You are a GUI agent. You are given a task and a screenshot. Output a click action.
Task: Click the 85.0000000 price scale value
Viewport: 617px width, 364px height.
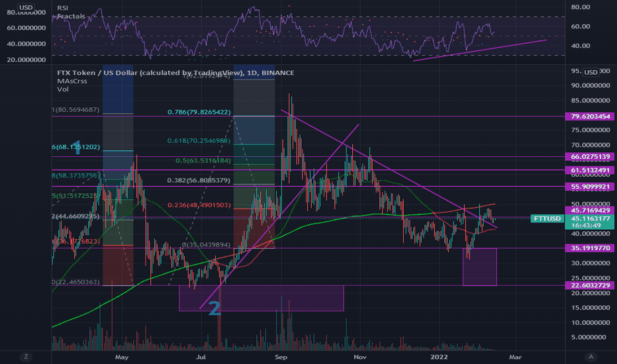click(591, 101)
